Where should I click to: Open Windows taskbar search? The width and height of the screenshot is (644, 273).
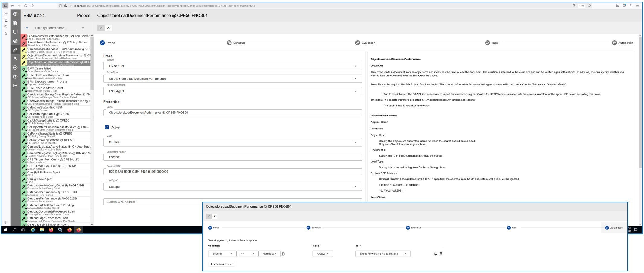point(14,230)
